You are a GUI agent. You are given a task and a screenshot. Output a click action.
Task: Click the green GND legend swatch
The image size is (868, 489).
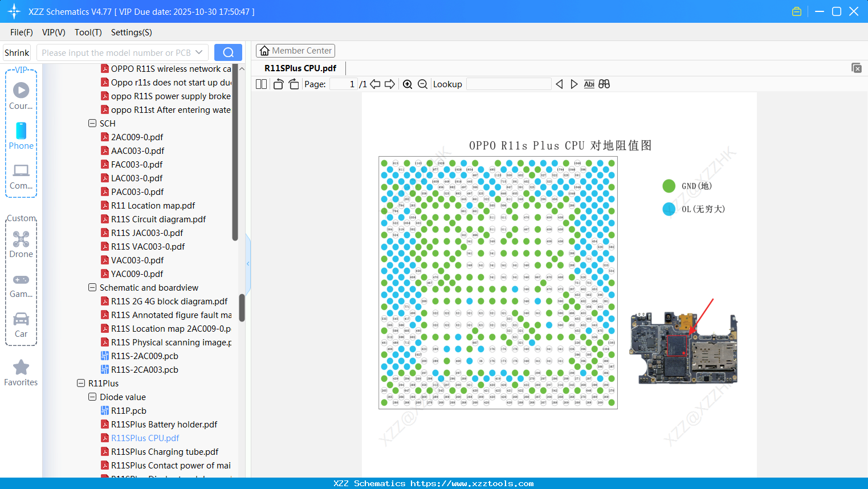669,186
